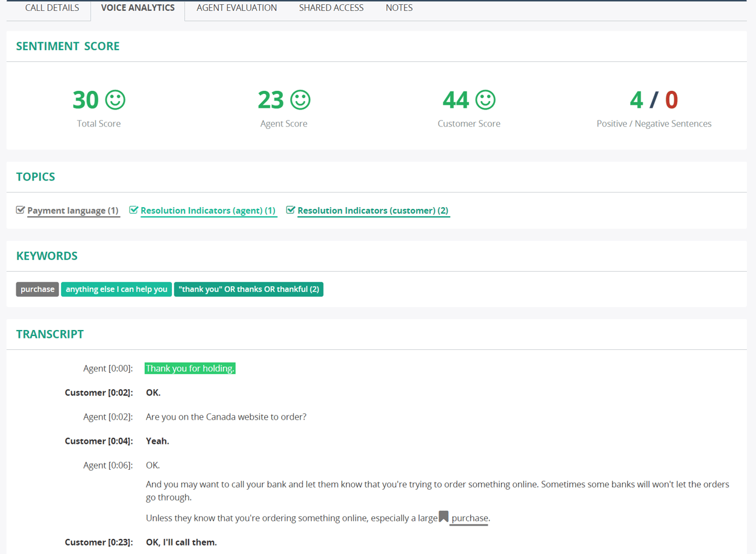The image size is (756, 554).
Task: Toggle the Resolution Indicators (customer) checkbox
Action: tap(291, 210)
